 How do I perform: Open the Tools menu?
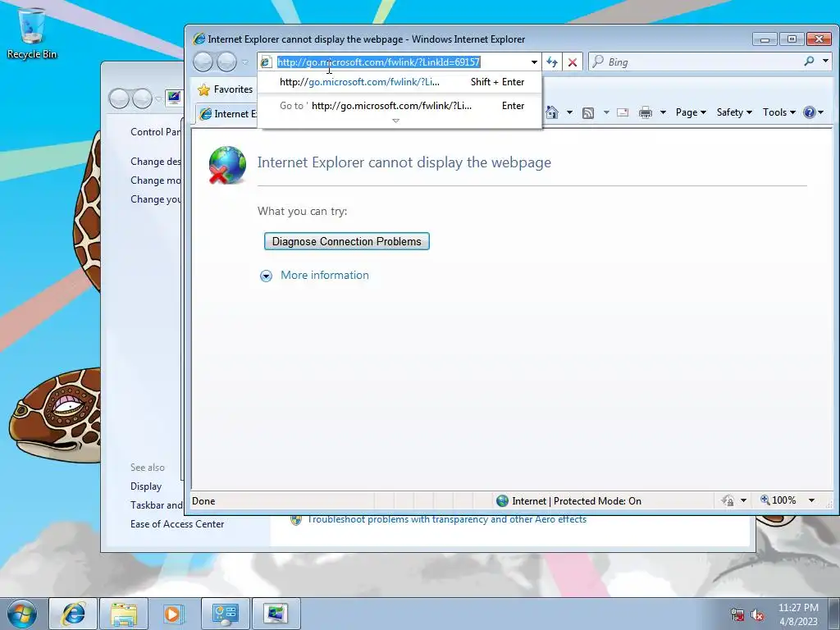click(779, 112)
